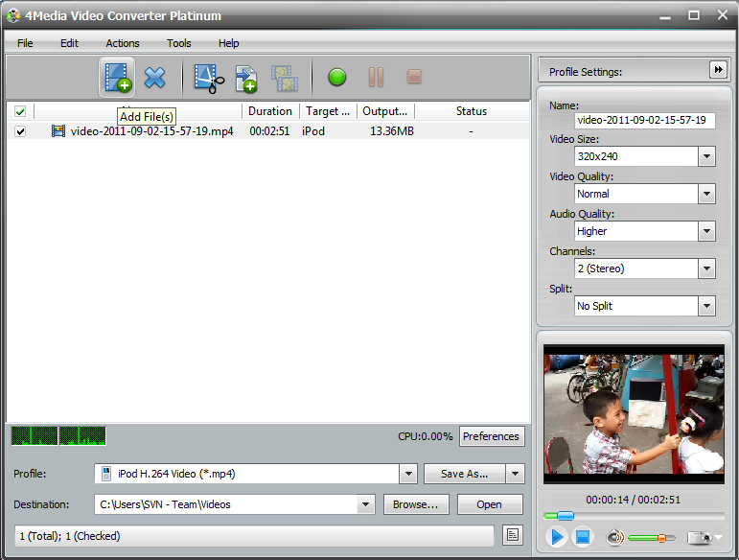Play the preview video
739x560 pixels.
(556, 536)
